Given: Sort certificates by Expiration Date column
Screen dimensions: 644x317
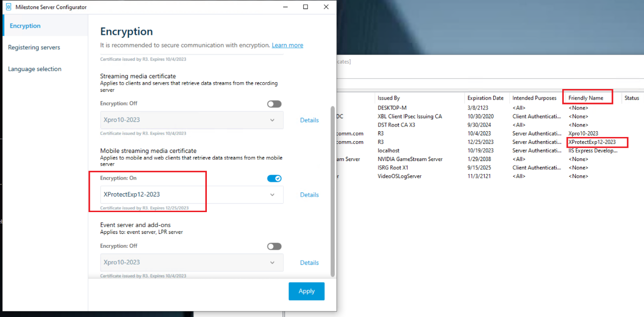Looking at the screenshot, I should 485,98.
